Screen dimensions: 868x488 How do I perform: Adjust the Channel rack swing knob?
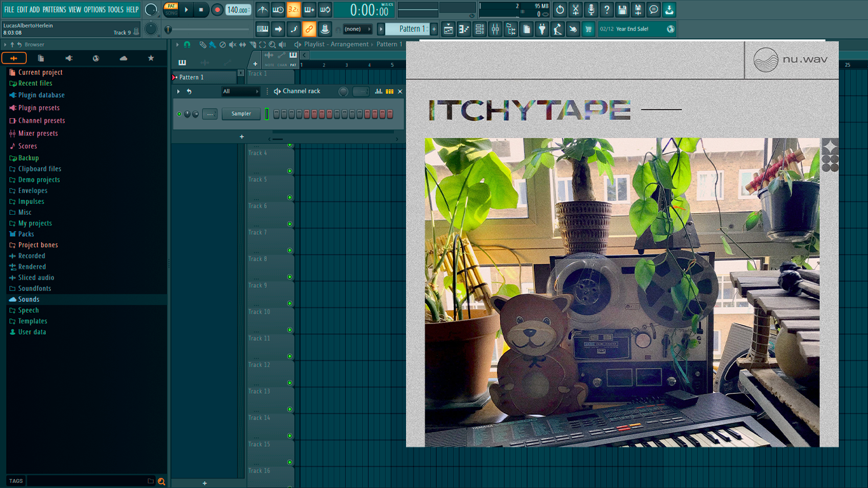tap(344, 91)
